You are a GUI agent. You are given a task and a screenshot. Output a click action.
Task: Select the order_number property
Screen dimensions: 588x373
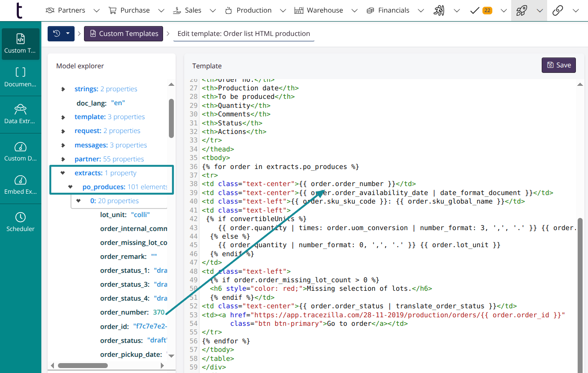click(133, 312)
